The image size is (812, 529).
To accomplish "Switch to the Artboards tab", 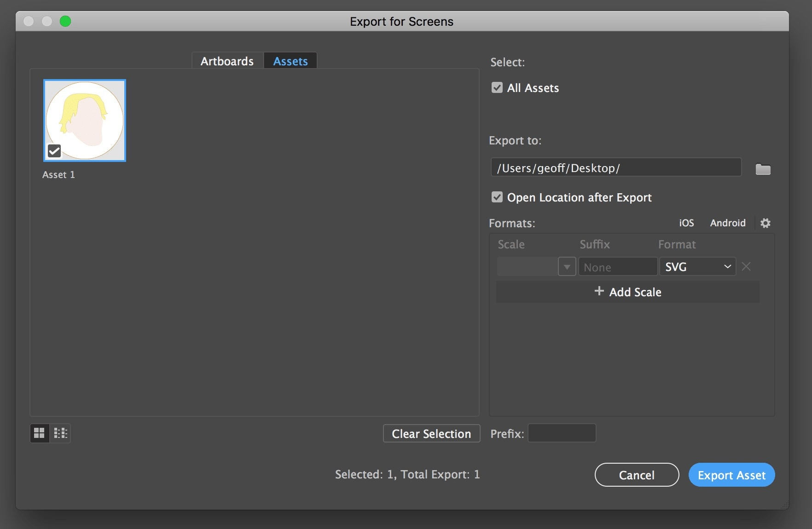I will pyautogui.click(x=226, y=60).
